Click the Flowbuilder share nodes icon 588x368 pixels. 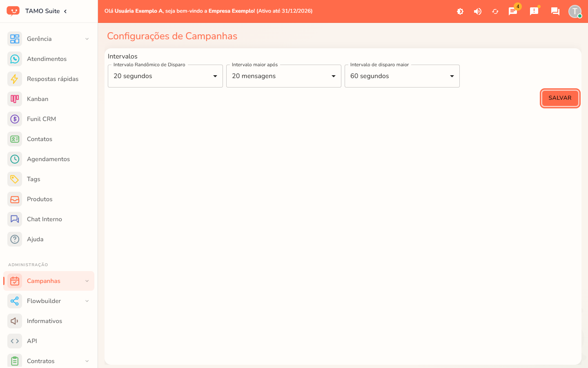click(15, 301)
